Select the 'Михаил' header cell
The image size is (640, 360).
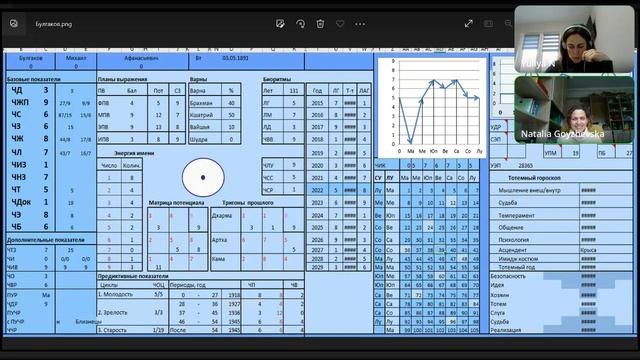point(76,58)
